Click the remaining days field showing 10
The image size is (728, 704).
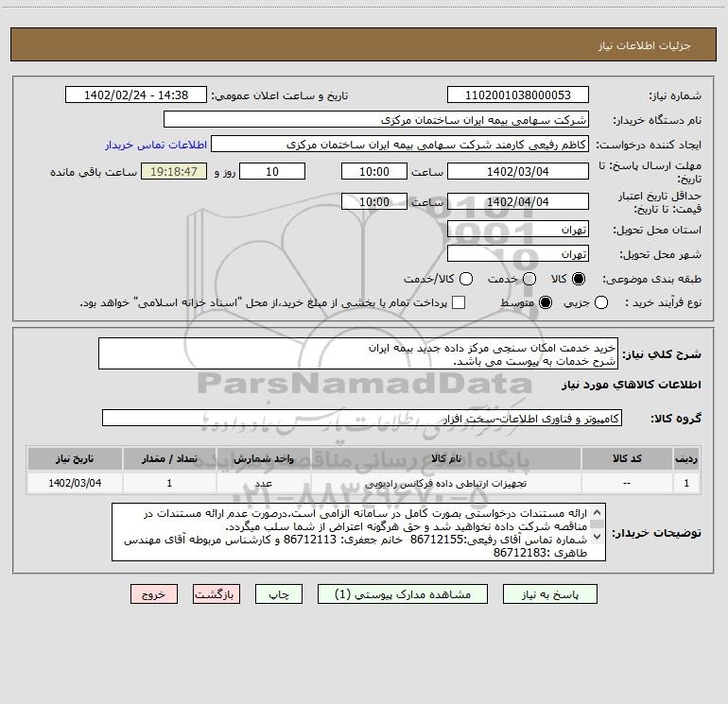[x=272, y=171]
